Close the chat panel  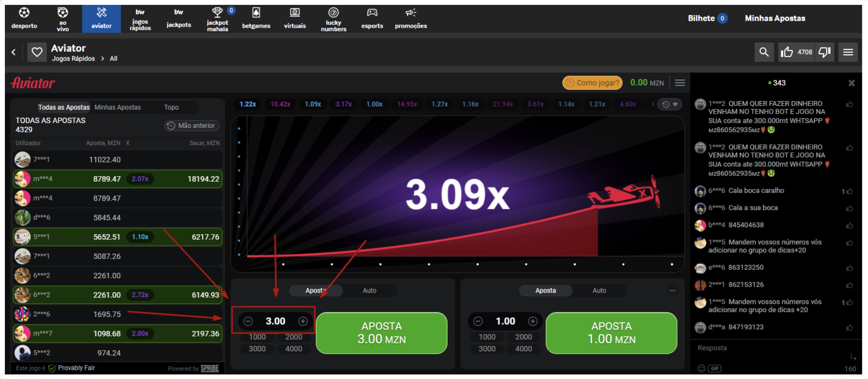tap(851, 83)
